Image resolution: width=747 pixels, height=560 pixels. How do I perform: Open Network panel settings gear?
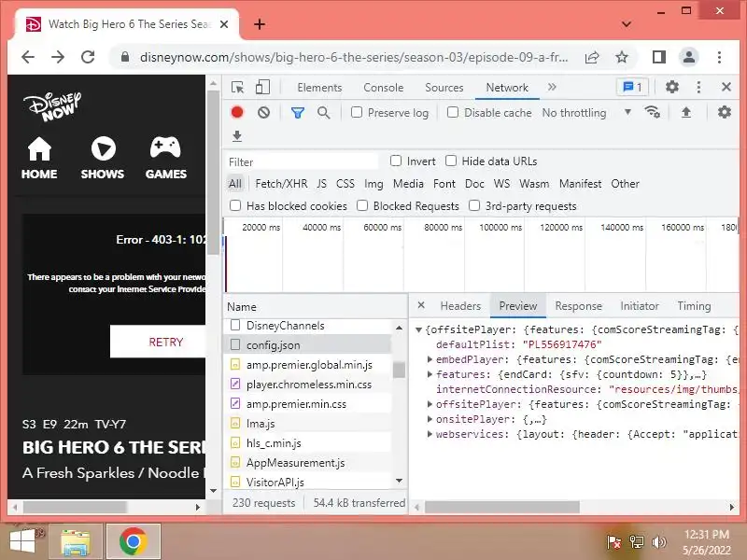click(x=725, y=112)
